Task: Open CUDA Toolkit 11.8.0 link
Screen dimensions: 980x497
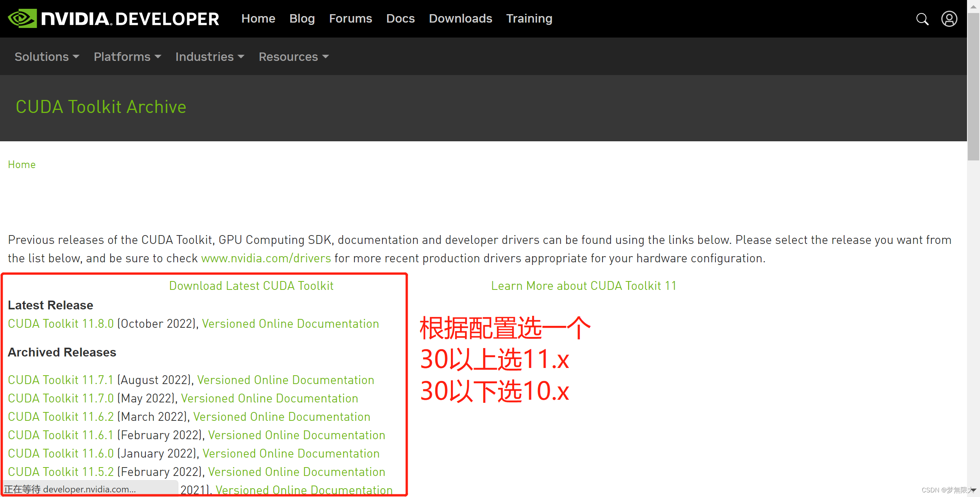Action: (x=61, y=324)
